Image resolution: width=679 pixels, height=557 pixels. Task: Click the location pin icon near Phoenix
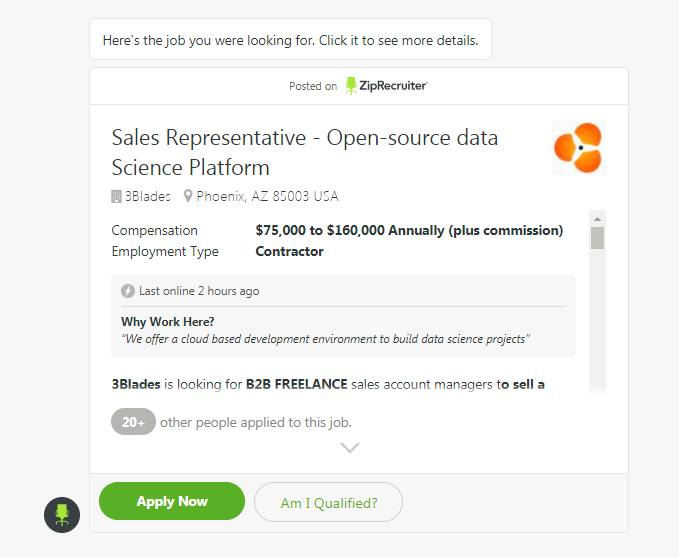click(188, 196)
